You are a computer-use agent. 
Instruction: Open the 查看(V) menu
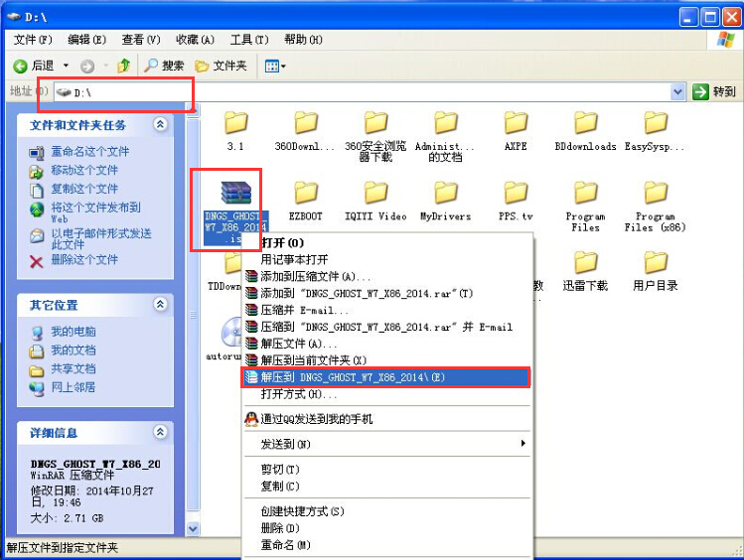click(x=141, y=40)
